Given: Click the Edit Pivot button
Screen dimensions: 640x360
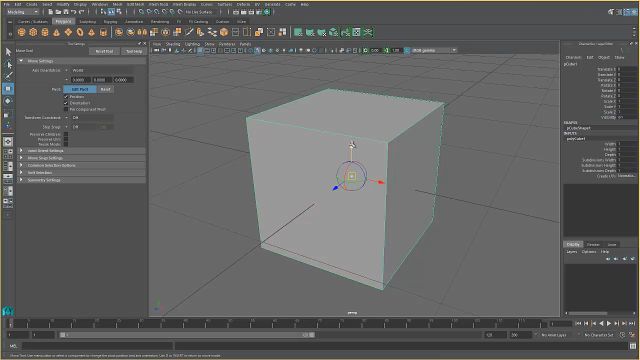Looking at the screenshot, I should point(80,89).
